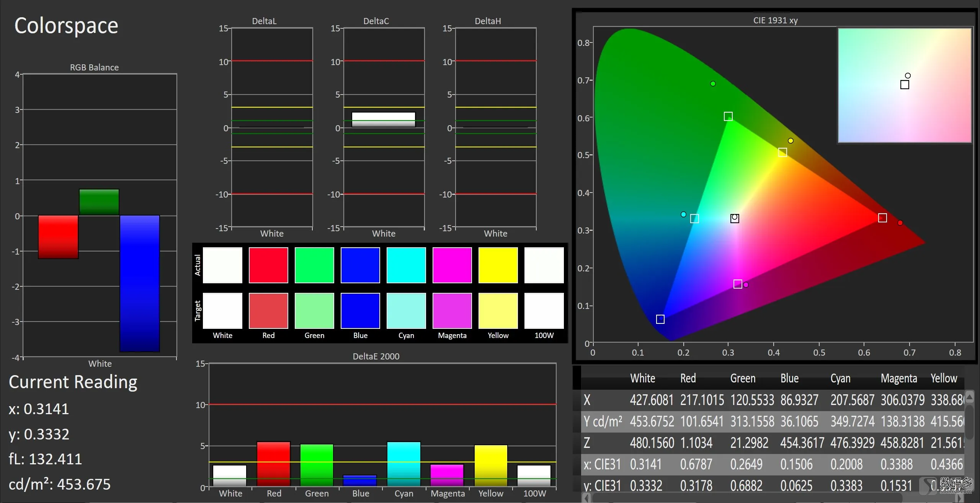The width and height of the screenshot is (980, 503).
Task: Select table cell value 36.1065
Action: 799,421
